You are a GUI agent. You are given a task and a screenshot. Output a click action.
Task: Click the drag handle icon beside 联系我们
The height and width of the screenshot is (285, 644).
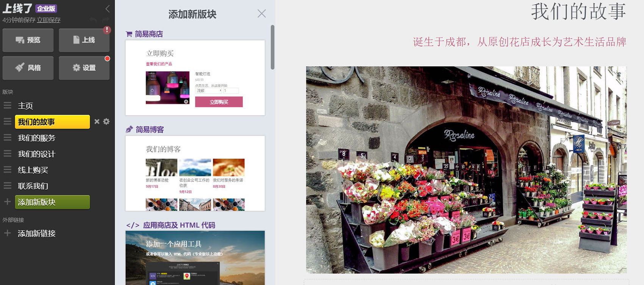[8, 185]
